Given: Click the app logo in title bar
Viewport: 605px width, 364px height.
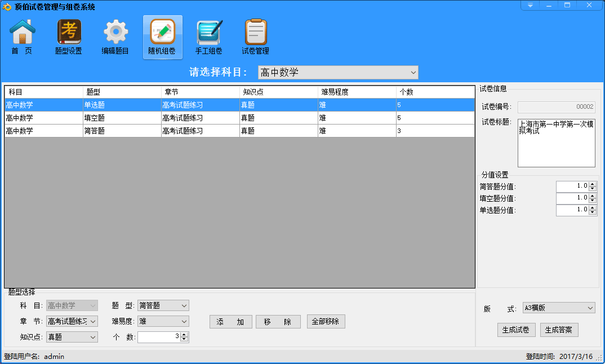Looking at the screenshot, I should tap(7, 7).
